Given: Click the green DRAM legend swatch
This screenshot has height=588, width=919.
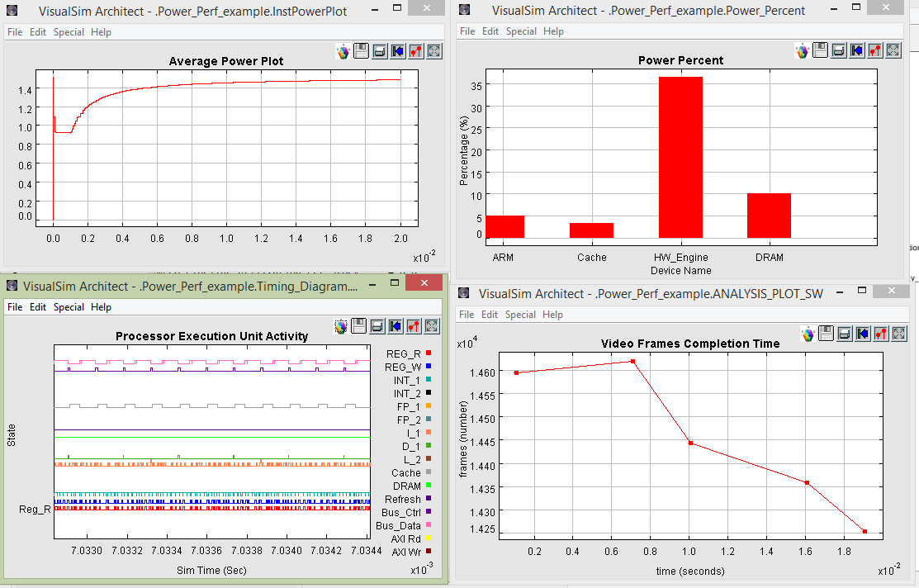Looking at the screenshot, I should pos(429,486).
